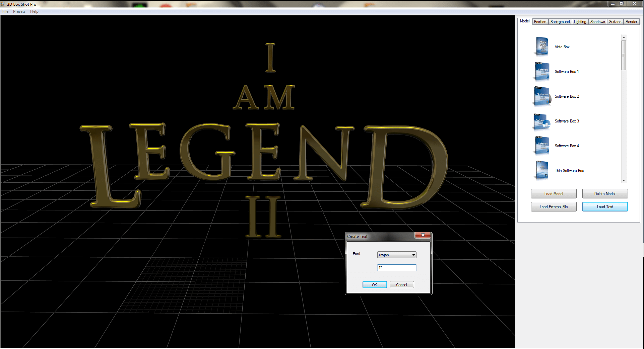644x349 pixels.
Task: Switch to the Lighting tab
Action: click(x=580, y=22)
